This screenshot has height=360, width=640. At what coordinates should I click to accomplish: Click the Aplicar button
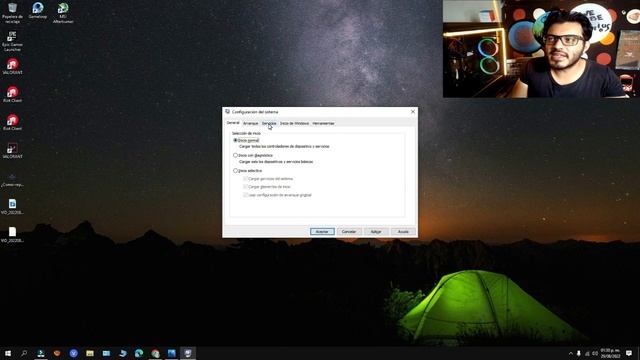tap(376, 231)
